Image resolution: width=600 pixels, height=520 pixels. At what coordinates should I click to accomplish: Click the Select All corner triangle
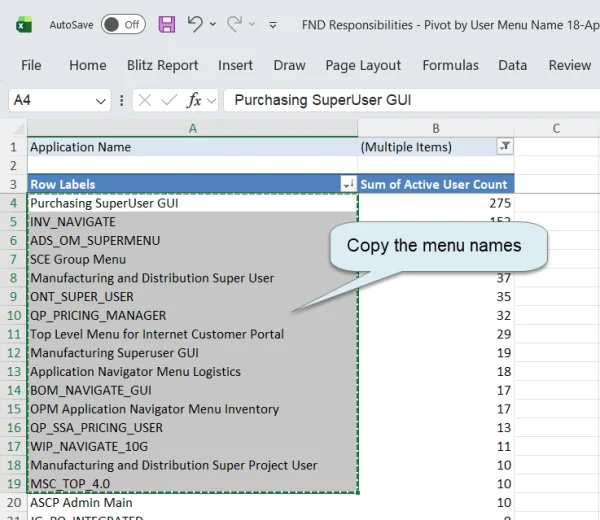18,128
